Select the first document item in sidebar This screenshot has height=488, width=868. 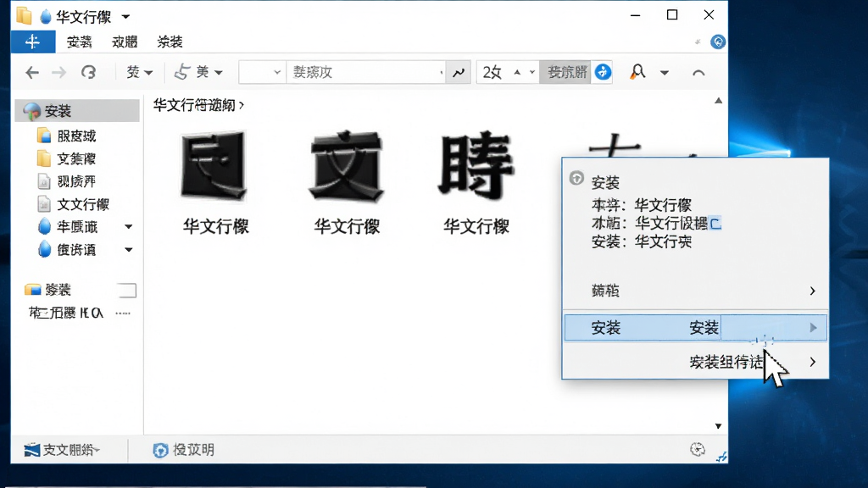tap(66, 181)
